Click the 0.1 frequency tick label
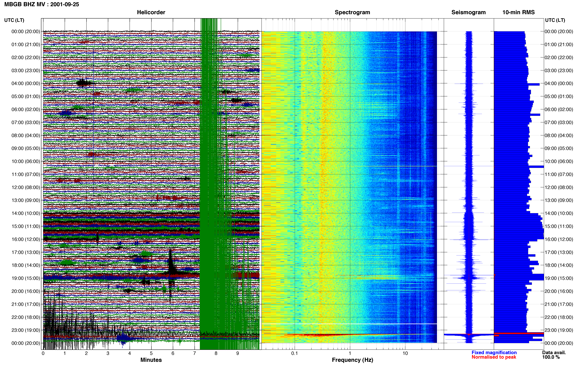This screenshot has width=588, height=368. click(x=295, y=353)
